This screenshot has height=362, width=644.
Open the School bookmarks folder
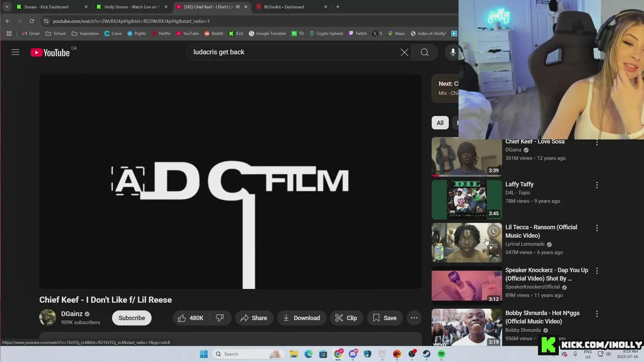tap(55, 34)
